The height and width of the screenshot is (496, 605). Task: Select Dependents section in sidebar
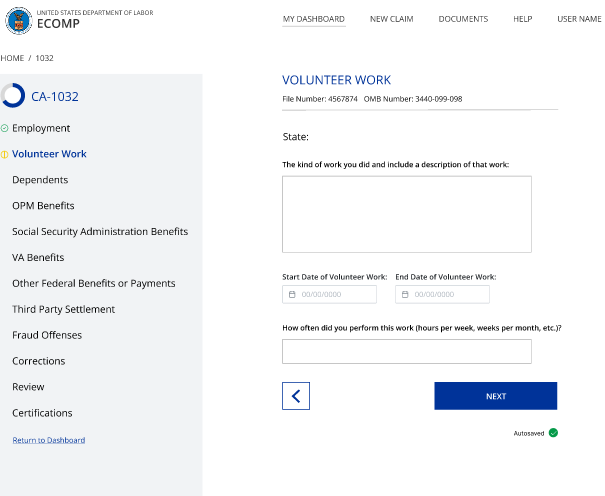(40, 180)
